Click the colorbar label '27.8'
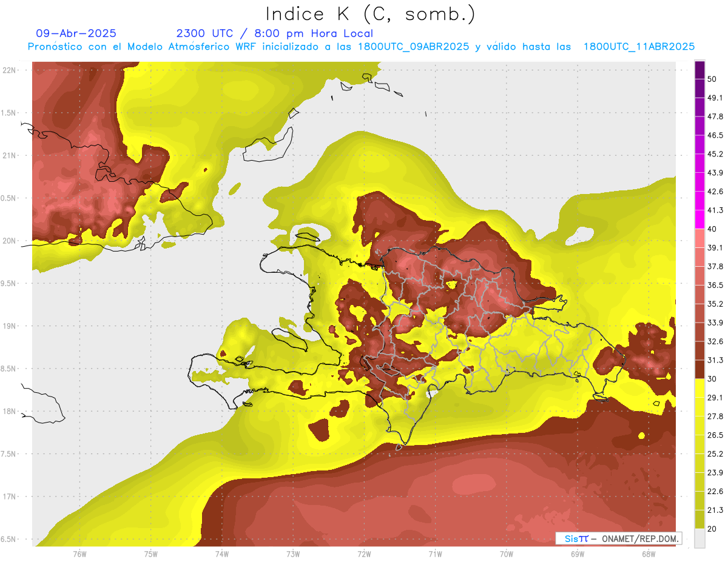 tap(715, 416)
